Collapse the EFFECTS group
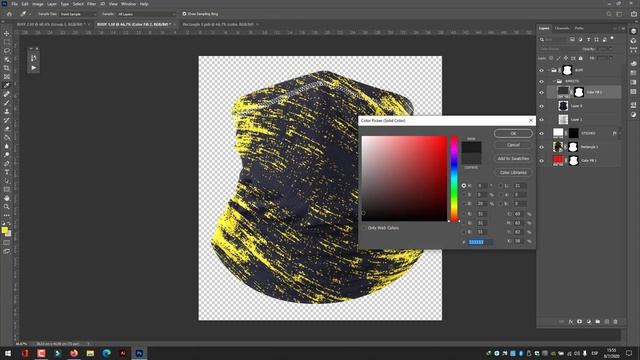The image size is (640, 360). click(x=554, y=81)
